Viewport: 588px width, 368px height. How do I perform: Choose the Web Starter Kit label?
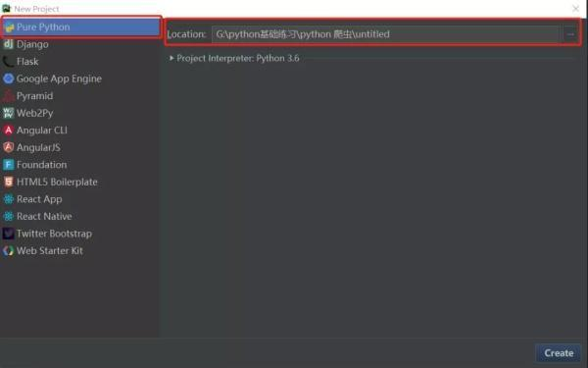[x=50, y=250]
